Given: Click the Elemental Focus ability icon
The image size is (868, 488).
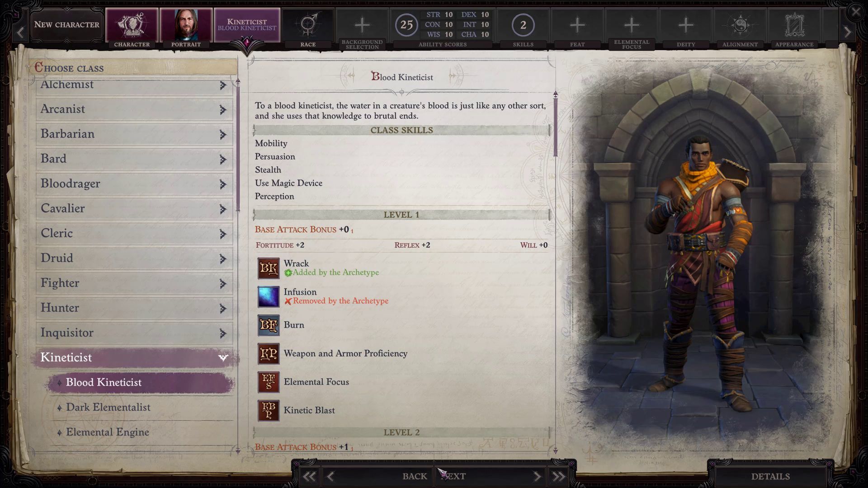Looking at the screenshot, I should pyautogui.click(x=269, y=382).
